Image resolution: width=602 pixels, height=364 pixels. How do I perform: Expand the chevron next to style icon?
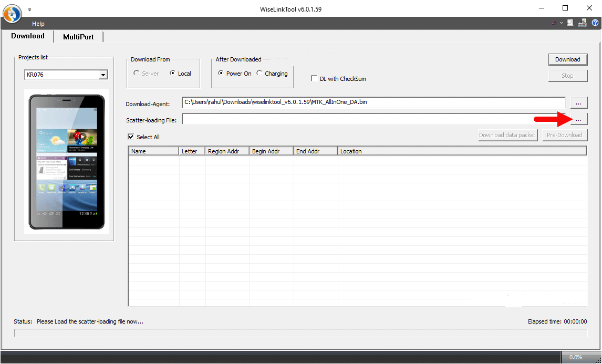pos(561,23)
